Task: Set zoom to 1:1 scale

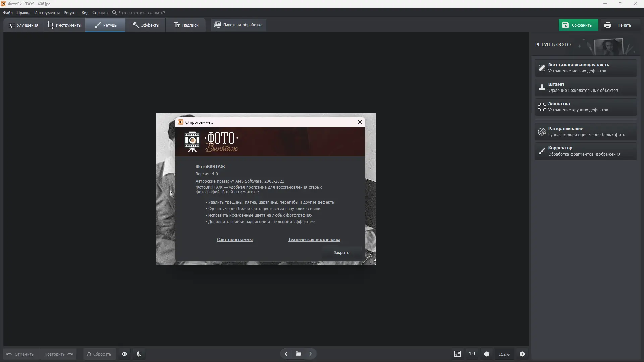Action: [472, 354]
